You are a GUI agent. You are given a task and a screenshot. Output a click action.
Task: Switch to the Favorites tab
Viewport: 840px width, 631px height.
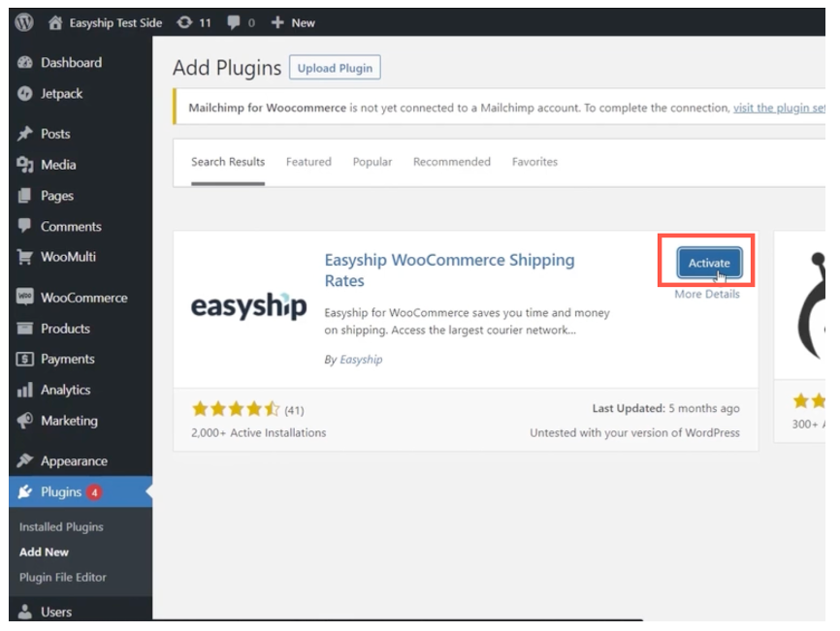click(x=534, y=162)
